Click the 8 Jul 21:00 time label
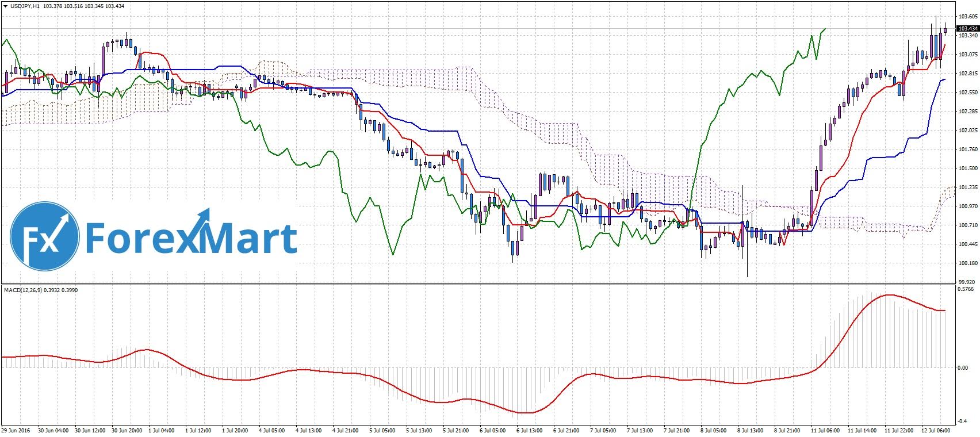 coord(788,430)
